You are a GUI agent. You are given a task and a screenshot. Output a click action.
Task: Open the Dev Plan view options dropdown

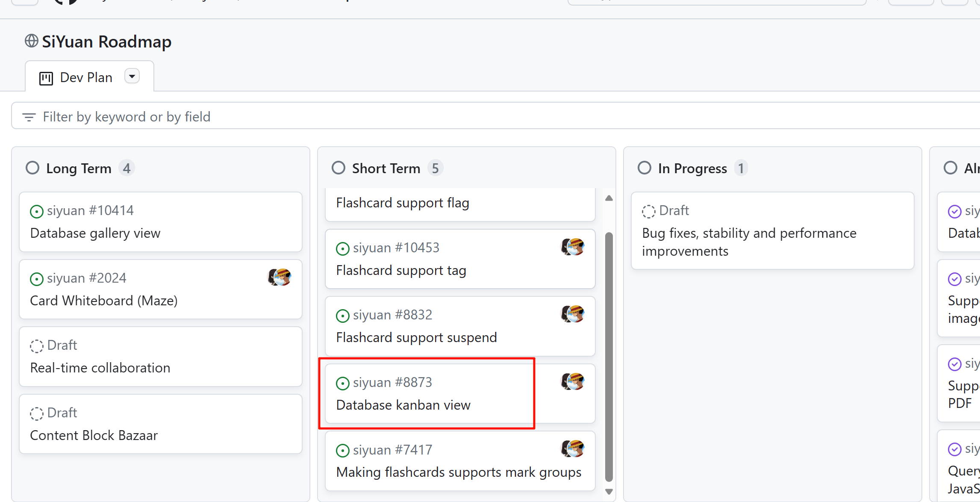pyautogui.click(x=132, y=77)
